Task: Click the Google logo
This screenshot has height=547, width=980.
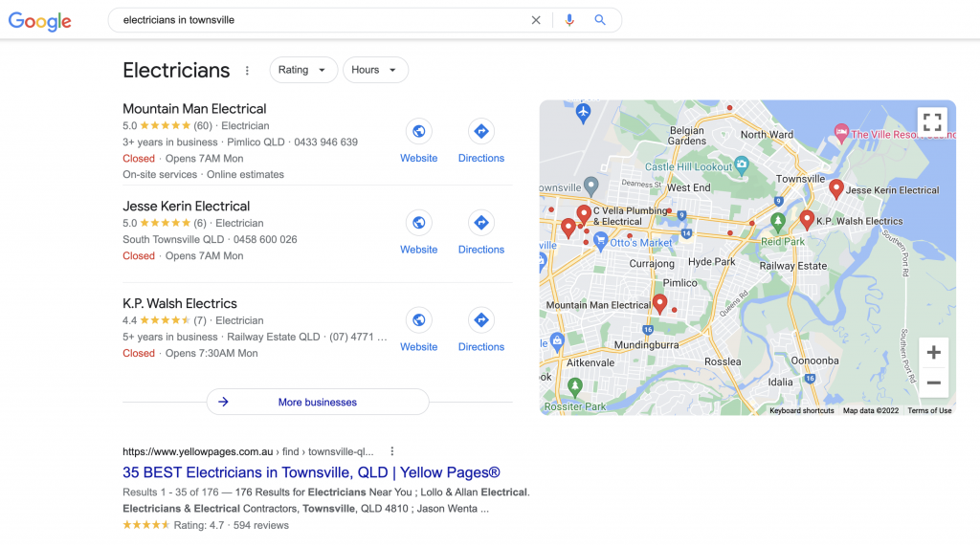Action: pos(40,21)
